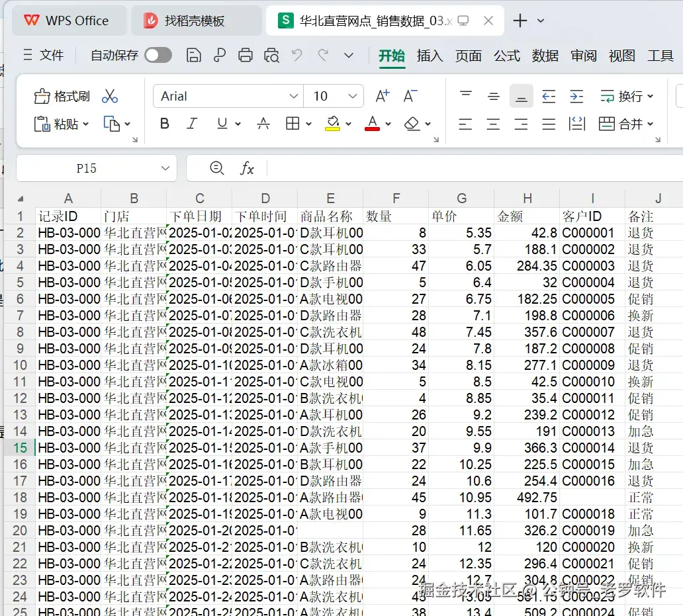Click the plus to add new tab
Screen dimensions: 683x616
tap(520, 21)
